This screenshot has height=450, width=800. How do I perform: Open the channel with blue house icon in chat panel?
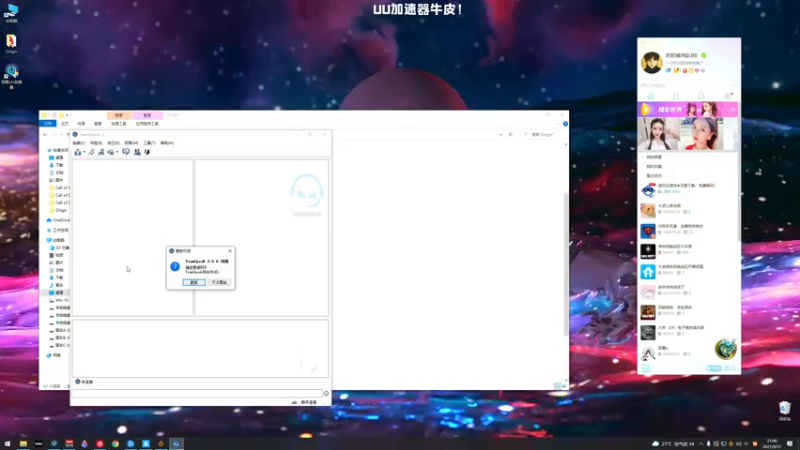point(688,271)
